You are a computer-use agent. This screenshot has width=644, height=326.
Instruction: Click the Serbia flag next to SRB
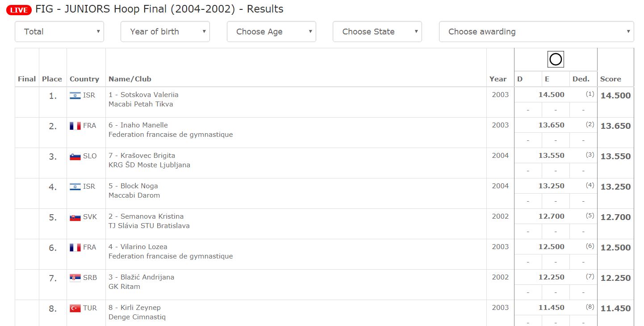point(75,278)
